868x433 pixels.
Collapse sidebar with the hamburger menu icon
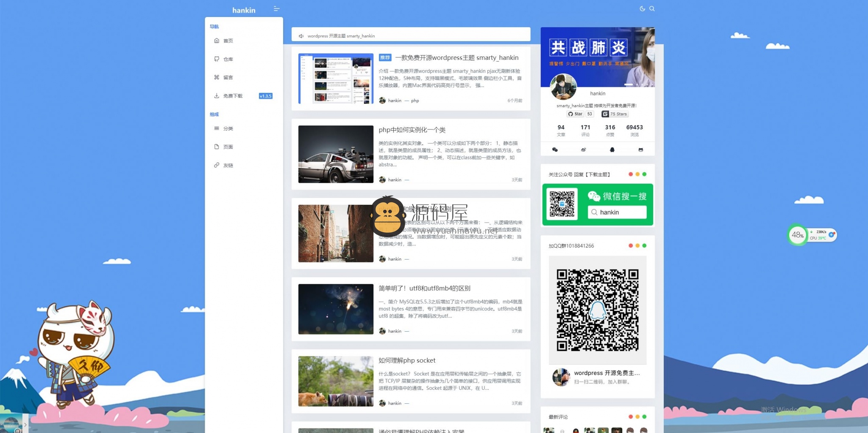coord(276,9)
